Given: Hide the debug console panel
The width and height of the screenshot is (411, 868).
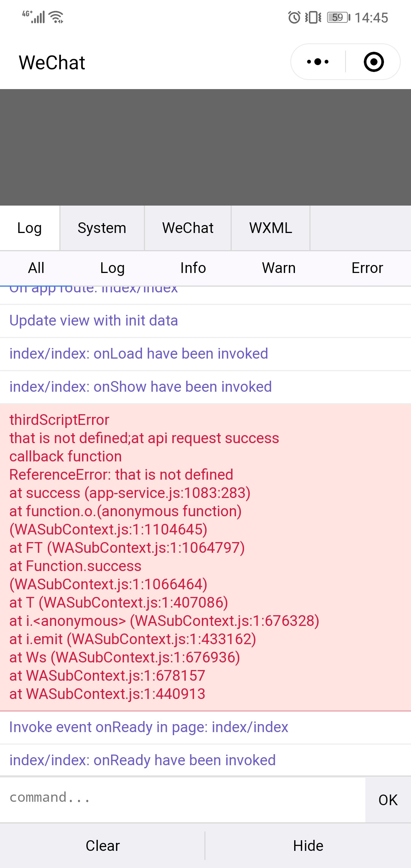Looking at the screenshot, I should pyautogui.click(x=308, y=846).
